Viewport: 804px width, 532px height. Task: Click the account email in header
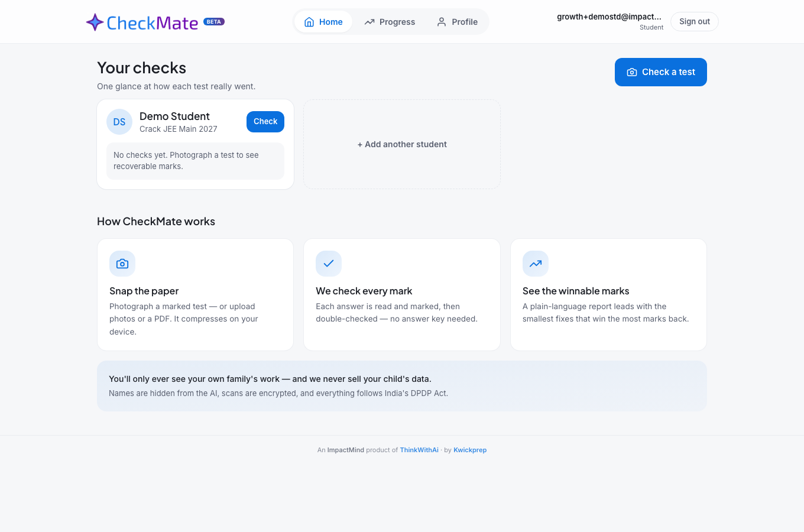[609, 17]
